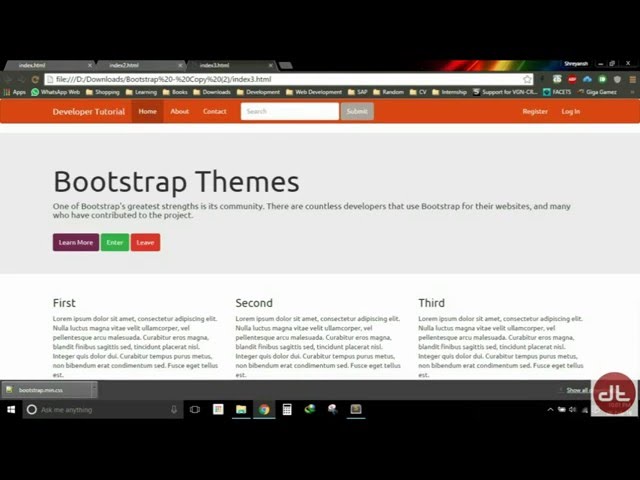This screenshot has height=480, width=640.
Task: Open the Chrome hamburger menu icon
Action: (632, 79)
